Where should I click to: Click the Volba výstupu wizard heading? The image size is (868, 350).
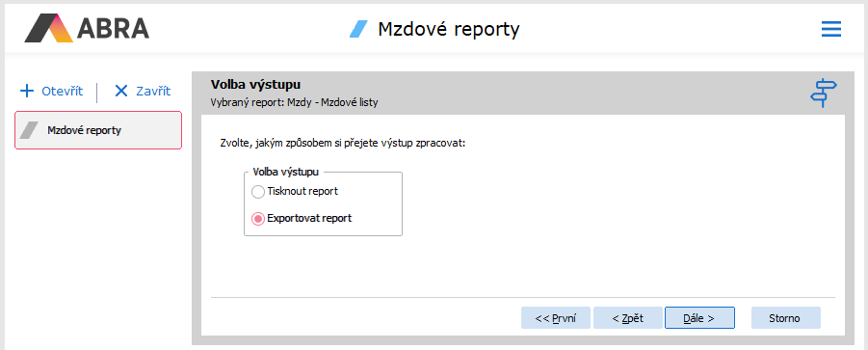(x=255, y=85)
